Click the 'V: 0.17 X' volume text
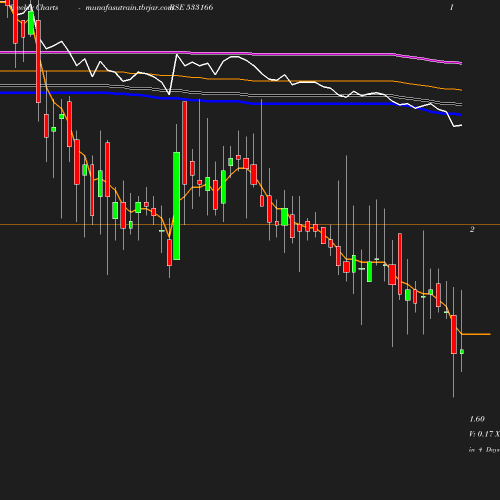Screen dimensions: 500x500 tap(484, 434)
